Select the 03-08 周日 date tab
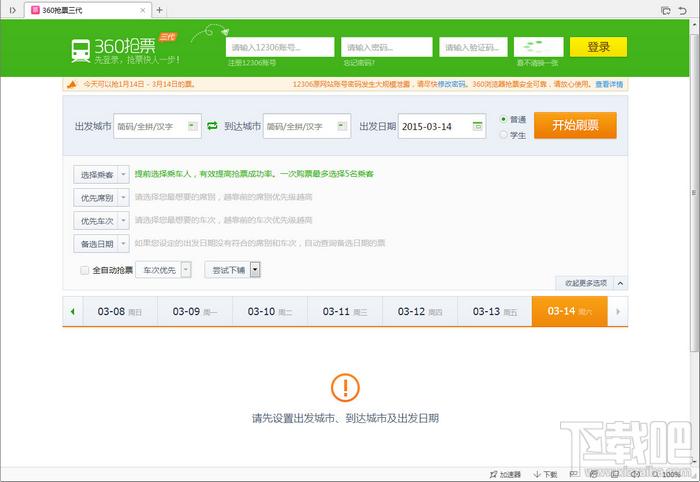The width and height of the screenshot is (700, 482). (x=120, y=312)
